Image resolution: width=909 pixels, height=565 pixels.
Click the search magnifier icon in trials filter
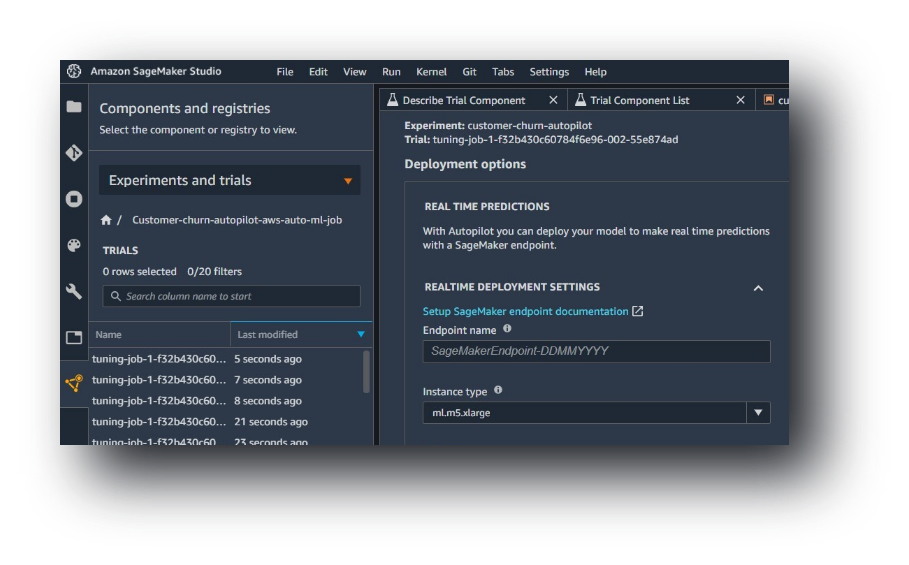[116, 296]
